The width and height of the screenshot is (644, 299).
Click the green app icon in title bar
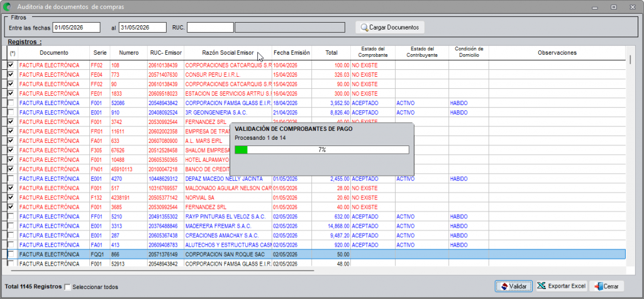tap(6, 6)
